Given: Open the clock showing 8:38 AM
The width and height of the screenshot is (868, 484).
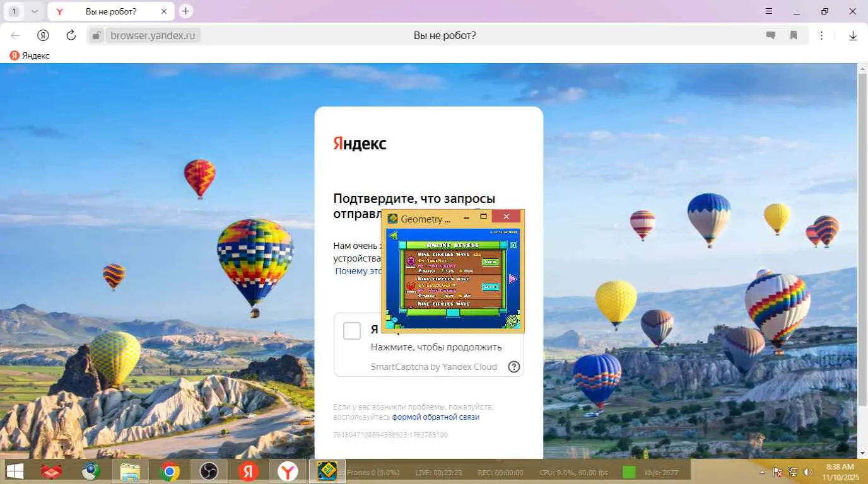Looking at the screenshot, I should 840,472.
